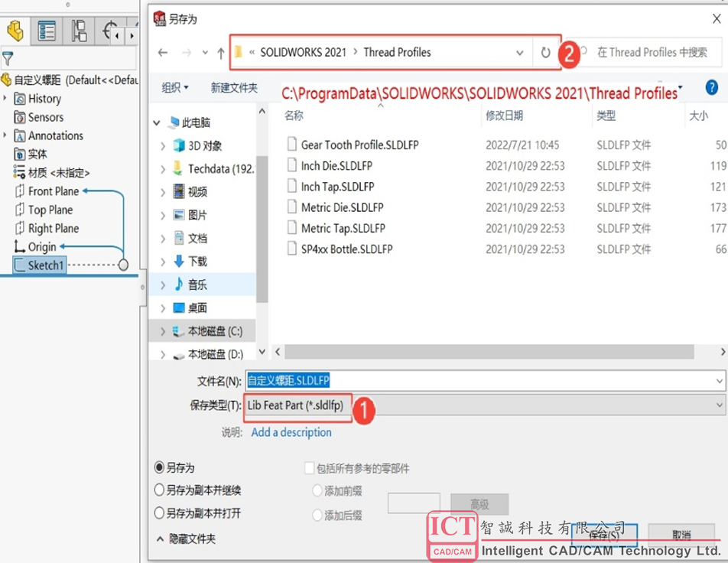Viewport: 728px width, 563px height.
Task: Switch to the PropertyManager tab
Action: click(x=47, y=31)
